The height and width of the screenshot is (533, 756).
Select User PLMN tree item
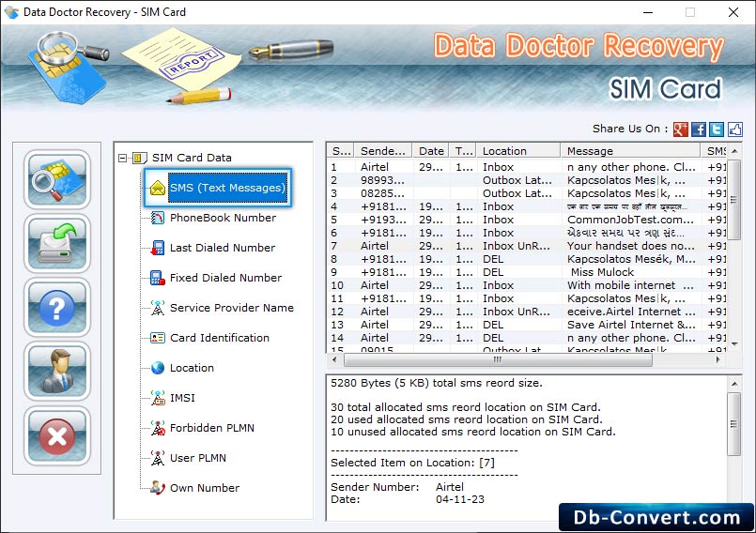[197, 458]
